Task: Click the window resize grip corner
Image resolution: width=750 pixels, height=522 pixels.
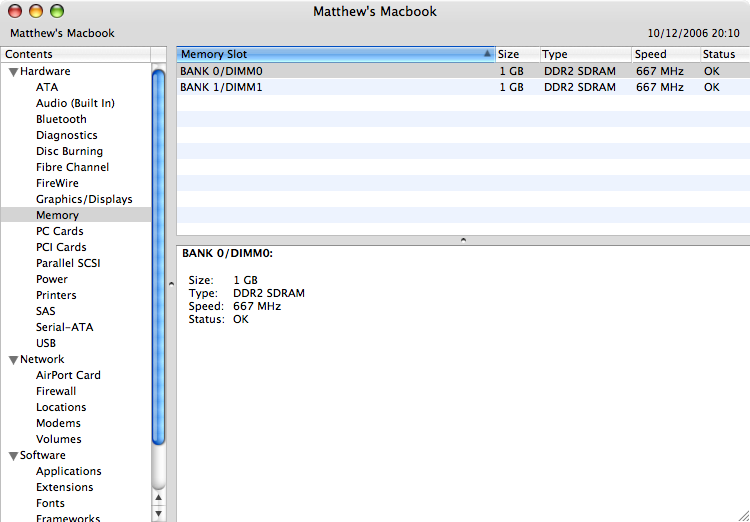Action: pyautogui.click(x=743, y=515)
